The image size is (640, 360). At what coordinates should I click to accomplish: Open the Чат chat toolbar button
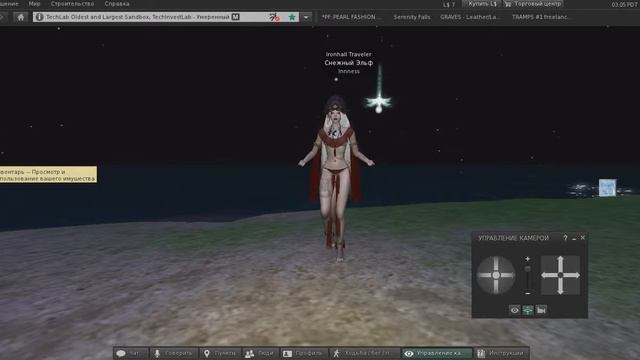click(131, 353)
